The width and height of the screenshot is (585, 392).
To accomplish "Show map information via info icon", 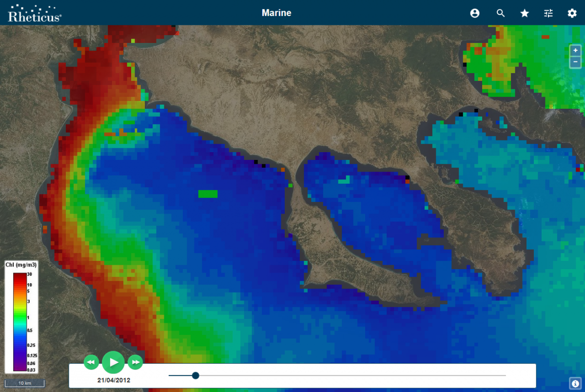I will 575,383.
